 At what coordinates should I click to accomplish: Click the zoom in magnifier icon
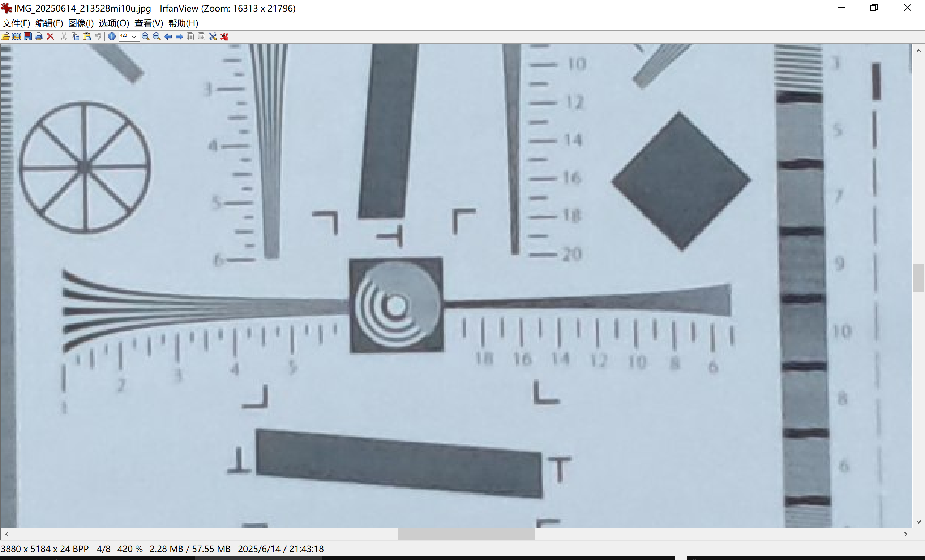point(146,36)
